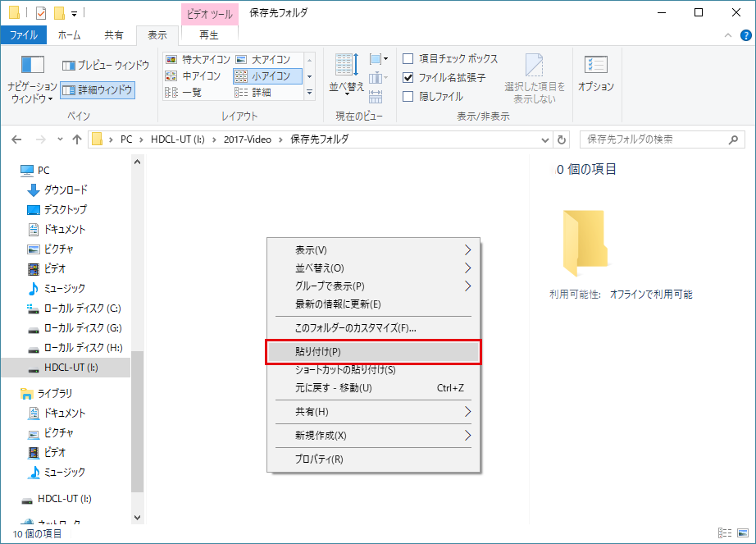Open recent locations dropdown arrow
Viewport: 756px width, 544px height.
coord(60,139)
